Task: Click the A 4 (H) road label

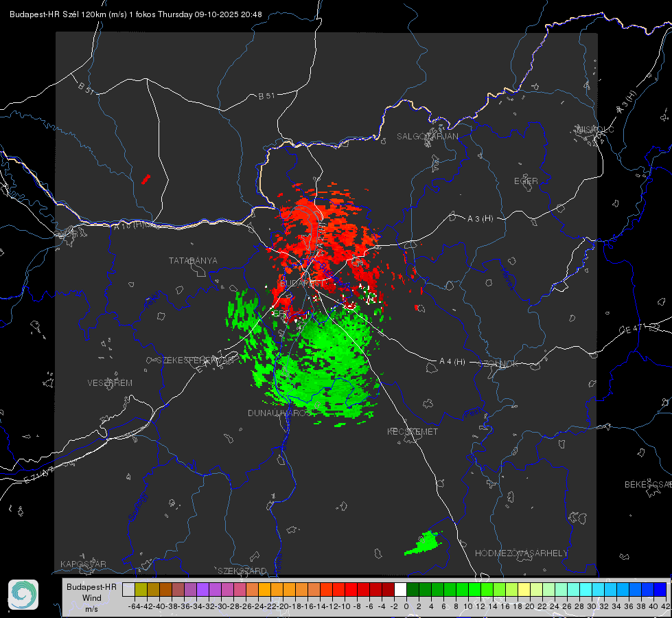Action: (x=452, y=362)
